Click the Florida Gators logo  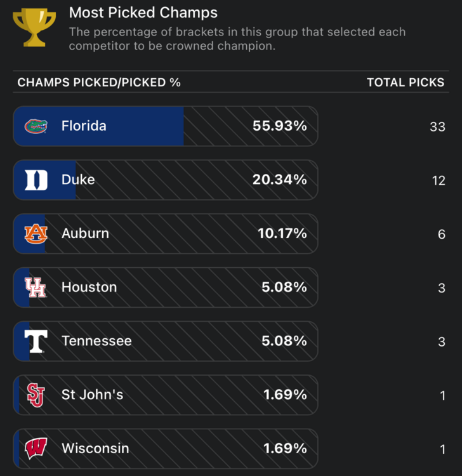pyautogui.click(x=36, y=126)
